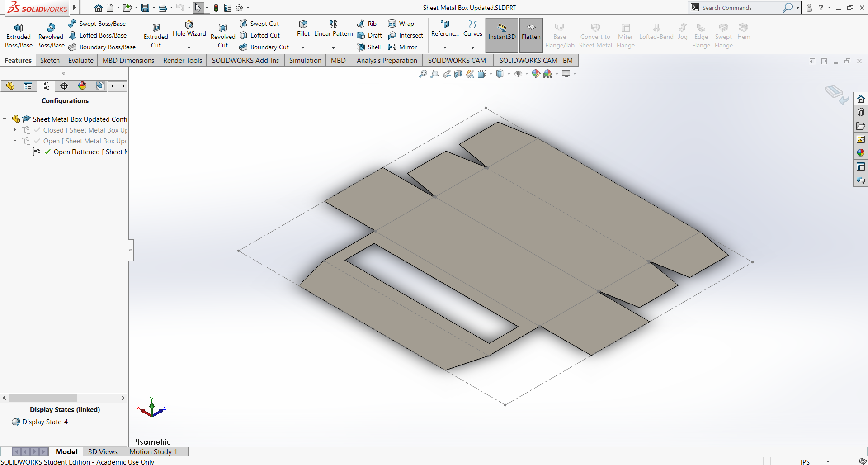Click the Zoom to Fit icon
868x465 pixels.
tap(423, 74)
